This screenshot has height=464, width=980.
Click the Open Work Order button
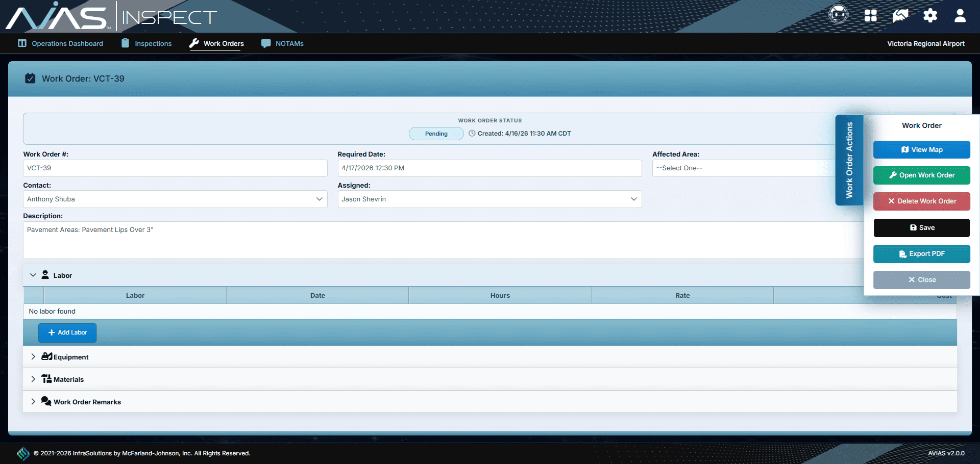click(922, 175)
